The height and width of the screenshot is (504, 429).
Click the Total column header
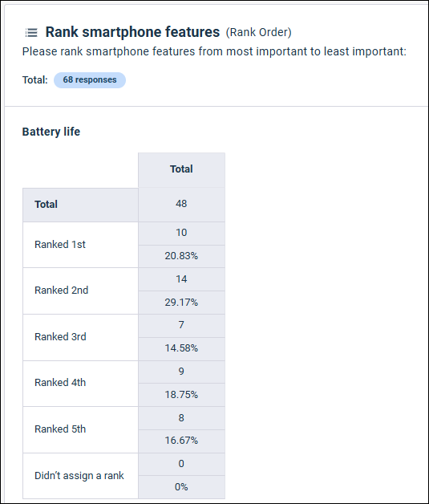tap(181, 169)
